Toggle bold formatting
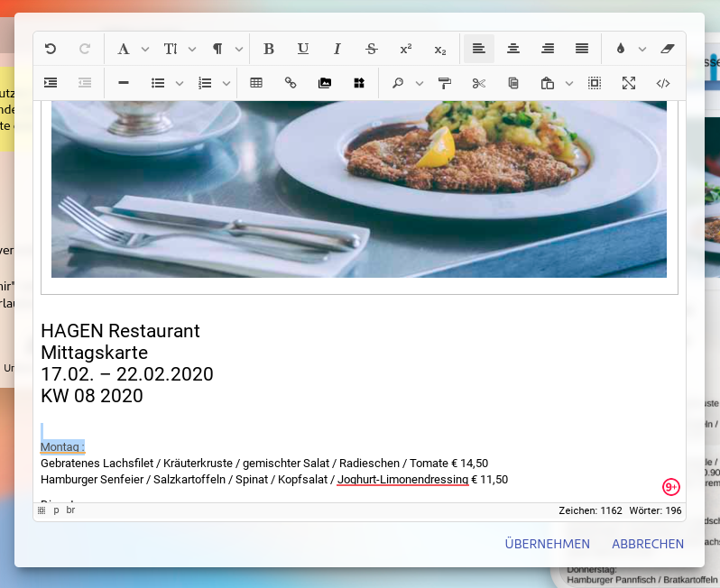 269,49
